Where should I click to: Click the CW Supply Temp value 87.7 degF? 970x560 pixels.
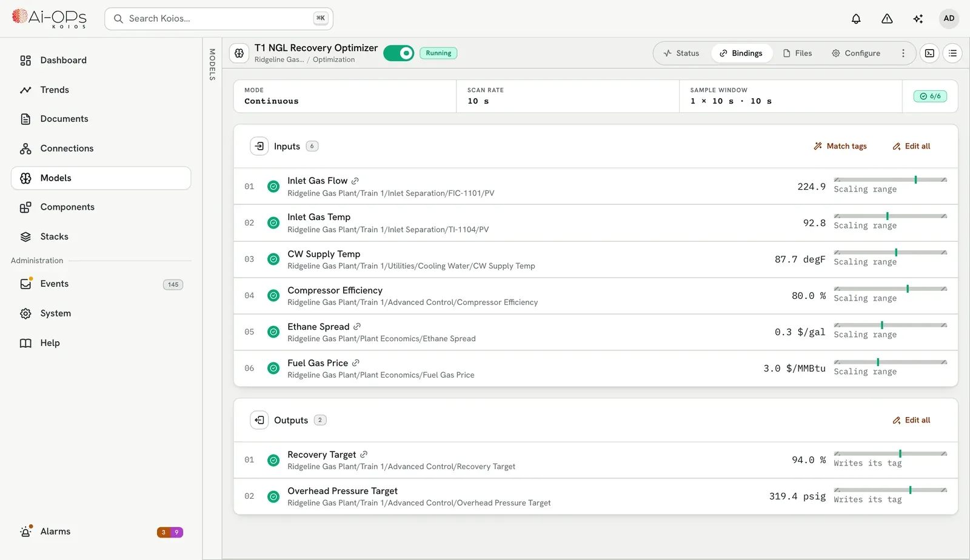coord(800,259)
